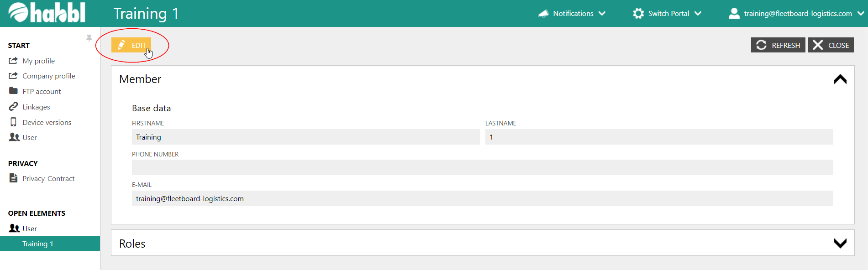868x270 pixels.
Task: Open the Notifications dropdown arrow
Action: coord(602,14)
